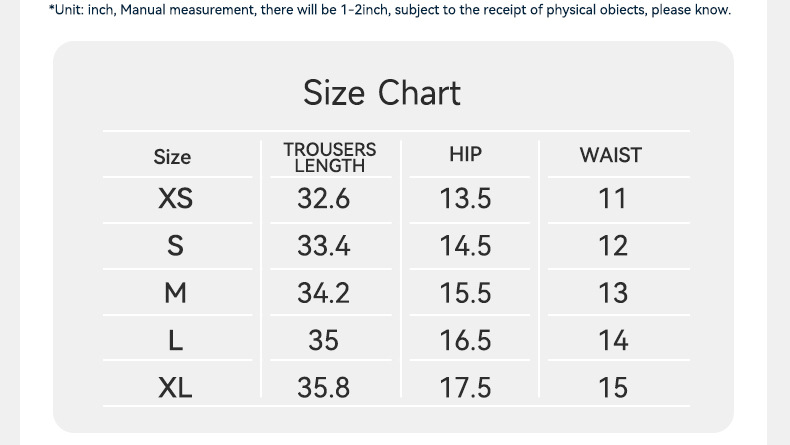Image resolution: width=790 pixels, height=445 pixels.
Task: Select hip value 17.5 for XL
Action: [x=465, y=387]
